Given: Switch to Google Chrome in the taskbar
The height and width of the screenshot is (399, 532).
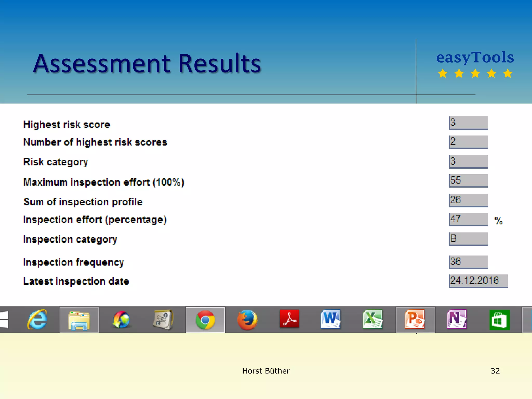Looking at the screenshot, I should coord(205,320).
